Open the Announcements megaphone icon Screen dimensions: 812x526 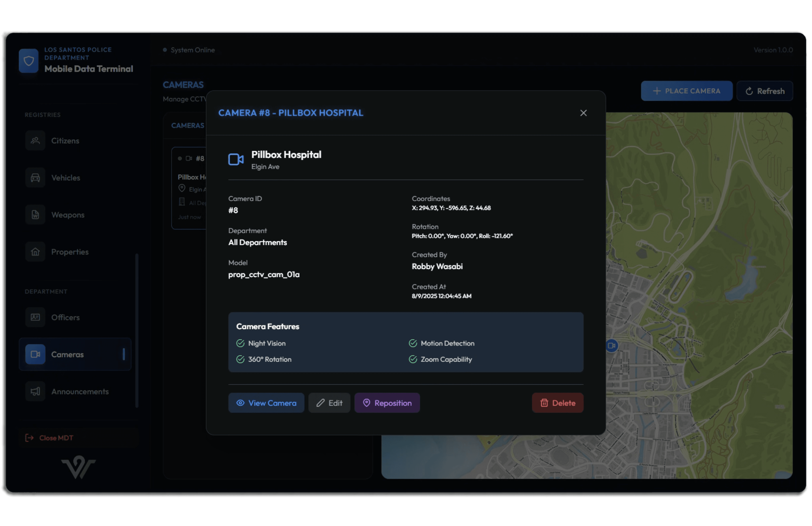click(x=35, y=392)
